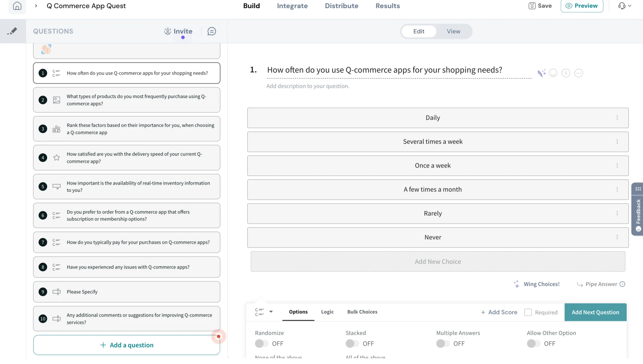Image resolution: width=643 pixels, height=364 pixels.
Task: Click the Invite person icon above the questions list
Action: click(168, 31)
